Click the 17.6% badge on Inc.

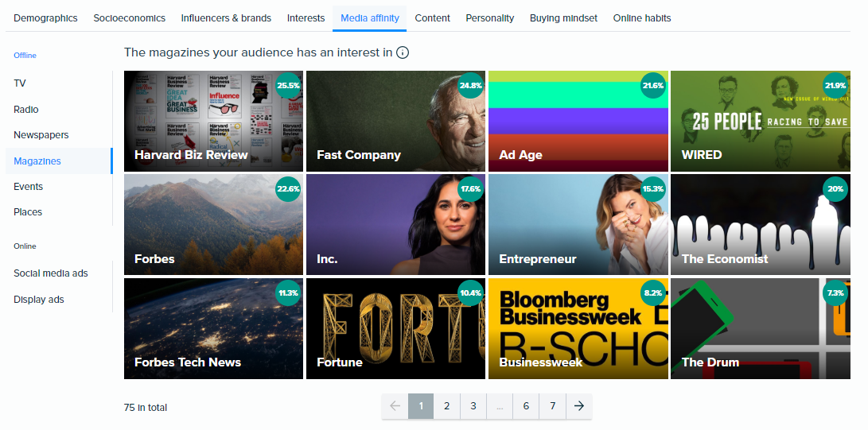pyautogui.click(x=470, y=189)
